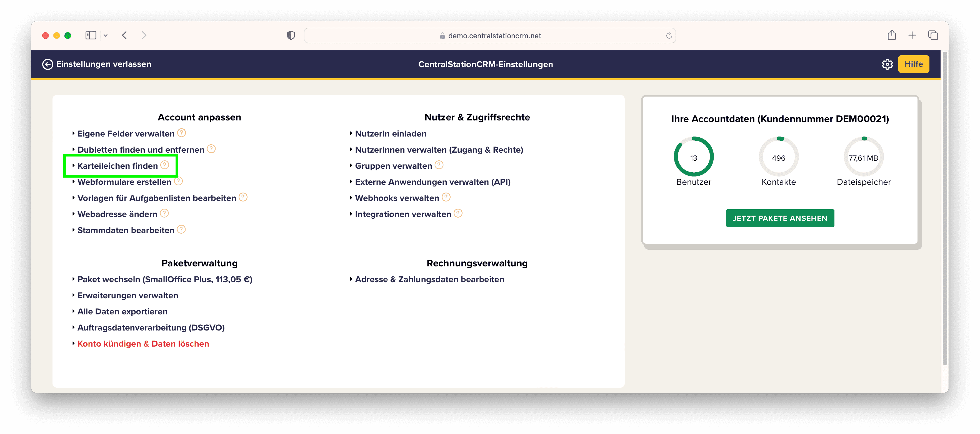Image resolution: width=980 pixels, height=434 pixels.
Task: Open Karteileichen finden link
Action: 117,166
